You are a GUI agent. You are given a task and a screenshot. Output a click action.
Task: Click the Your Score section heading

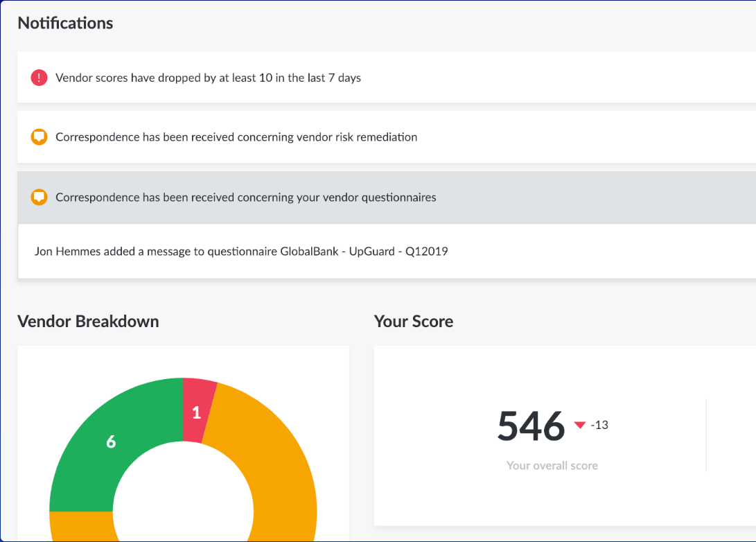(x=414, y=322)
